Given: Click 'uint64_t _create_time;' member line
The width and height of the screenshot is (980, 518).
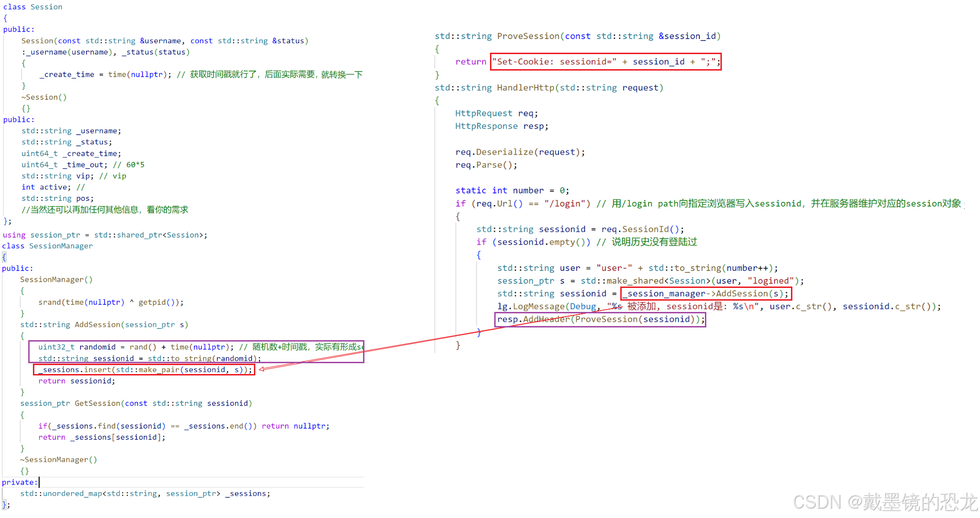Looking at the screenshot, I should pyautogui.click(x=71, y=153).
